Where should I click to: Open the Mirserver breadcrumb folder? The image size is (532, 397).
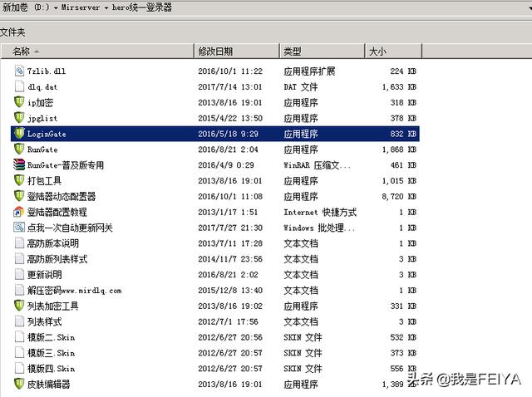(x=81, y=7)
